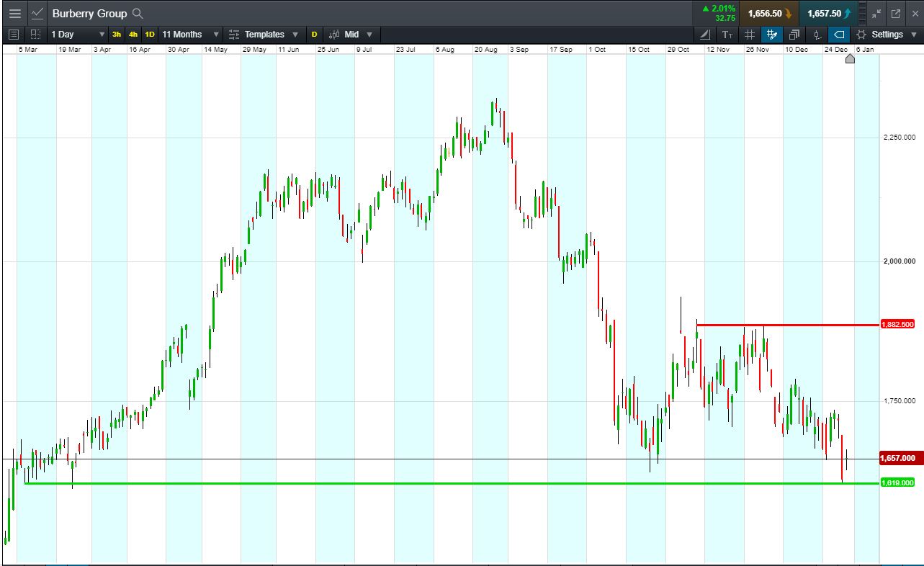Select the 3h timeframe shortcut
Viewport: 924px width, 566px height.
(x=117, y=34)
